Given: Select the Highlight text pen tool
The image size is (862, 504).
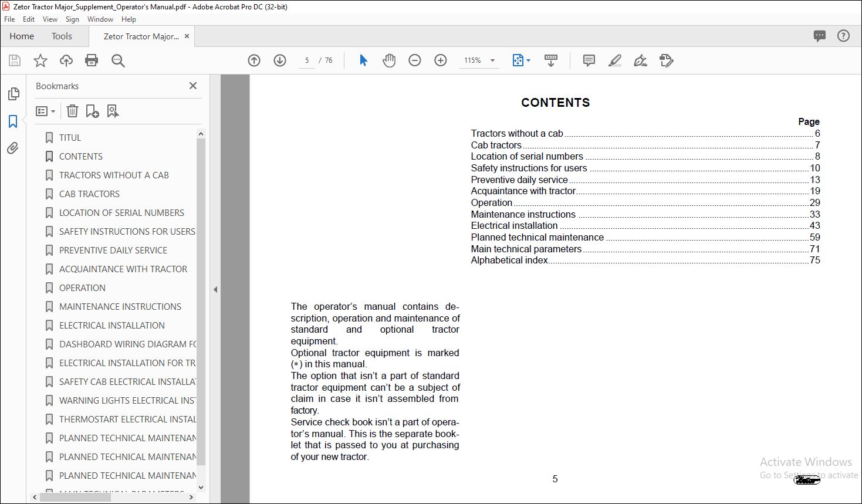Looking at the screenshot, I should tap(615, 60).
